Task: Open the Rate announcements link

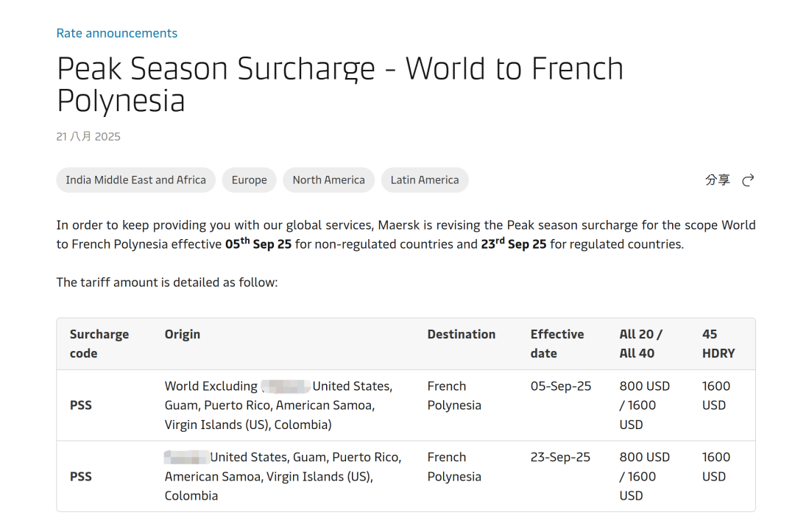Action: click(116, 33)
